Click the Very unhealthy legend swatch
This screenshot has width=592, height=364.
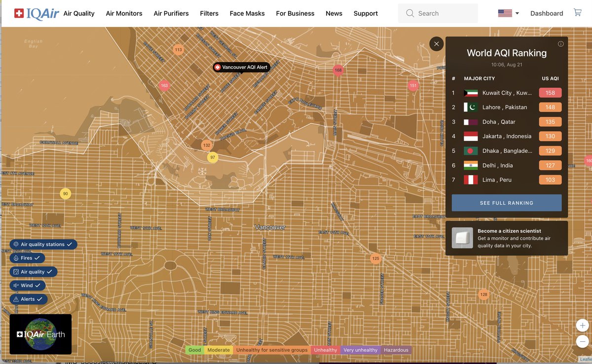click(361, 350)
